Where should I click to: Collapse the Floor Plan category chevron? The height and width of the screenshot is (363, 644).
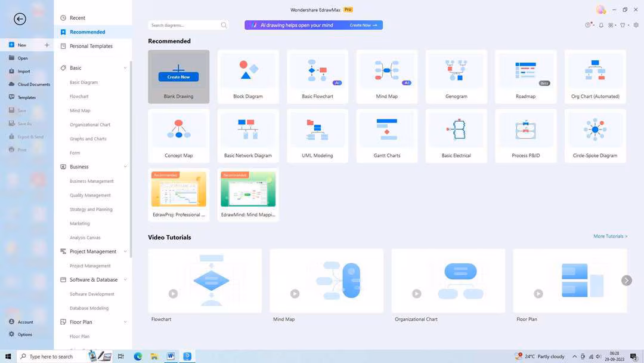(x=125, y=322)
